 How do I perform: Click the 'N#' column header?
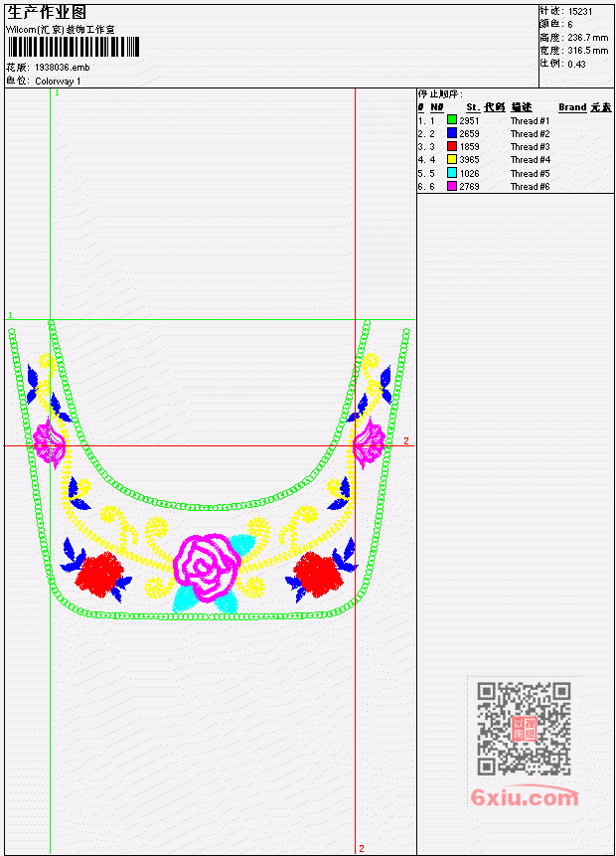[x=436, y=107]
